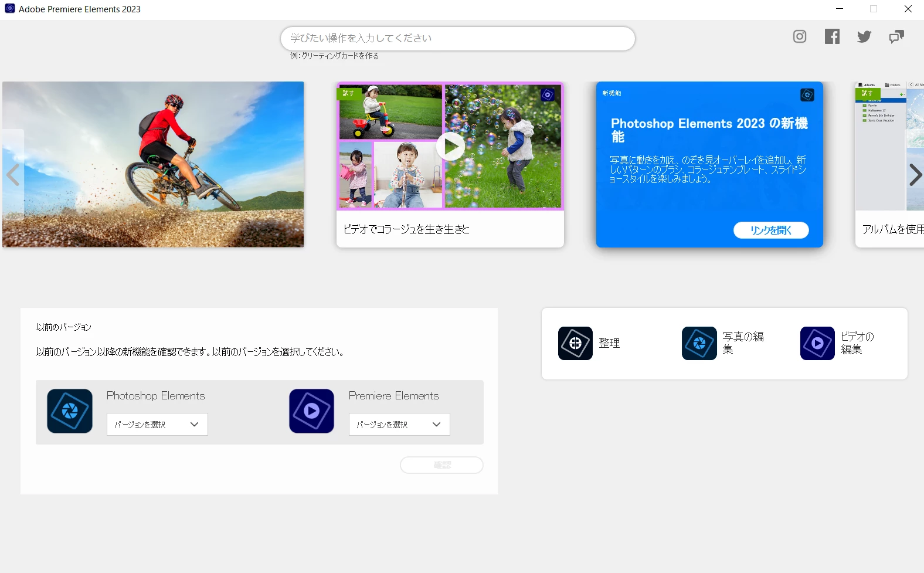Click Photoshop badge icon on blue card
This screenshot has height=573, width=924.
[807, 94]
